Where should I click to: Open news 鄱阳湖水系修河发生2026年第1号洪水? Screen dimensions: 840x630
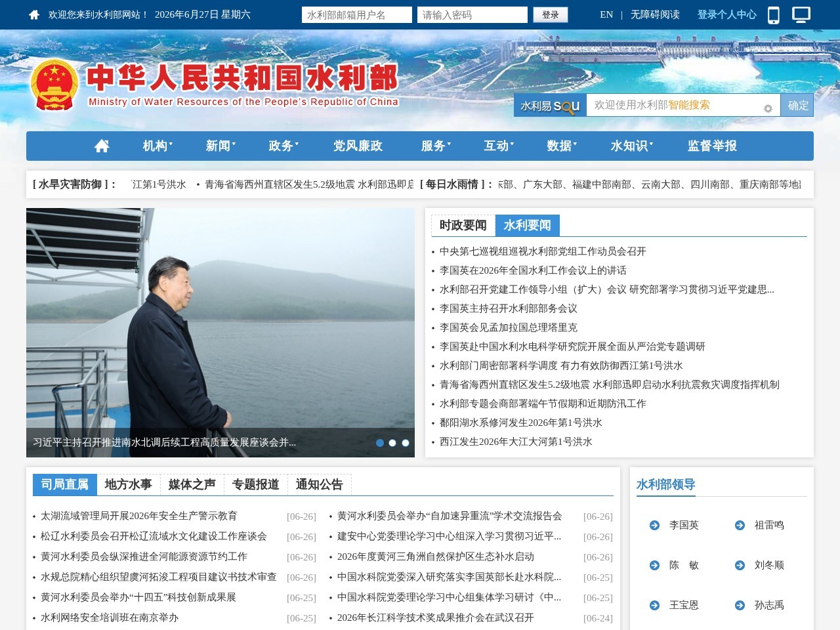pos(521,423)
